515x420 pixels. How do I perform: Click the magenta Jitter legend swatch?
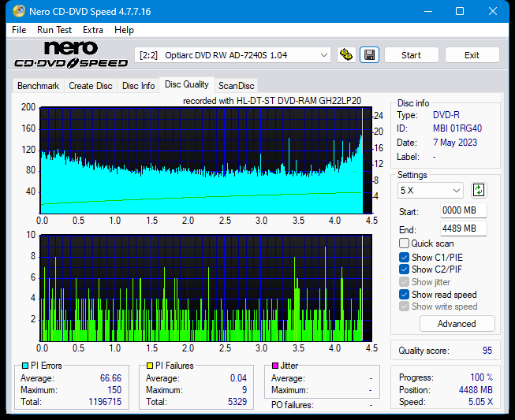pyautogui.click(x=274, y=366)
